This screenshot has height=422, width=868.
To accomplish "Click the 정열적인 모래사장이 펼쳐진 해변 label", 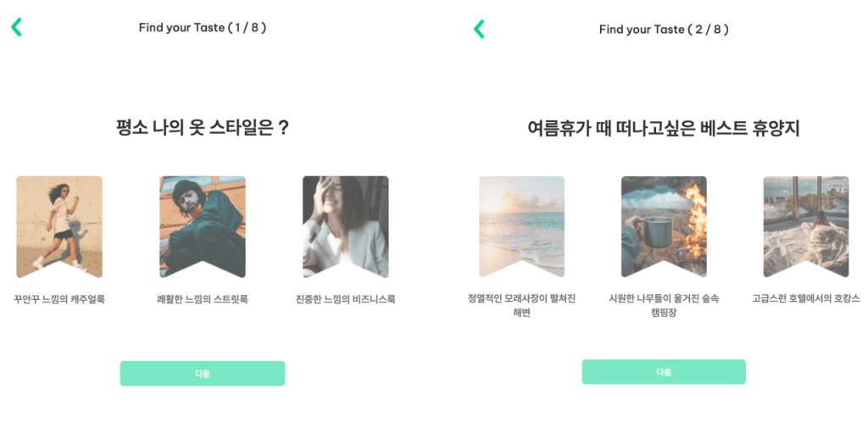I will pos(521,306).
